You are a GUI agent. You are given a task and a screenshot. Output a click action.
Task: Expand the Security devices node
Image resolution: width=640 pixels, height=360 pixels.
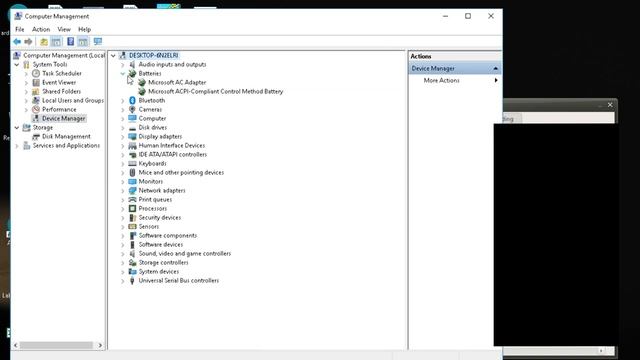pos(122,218)
